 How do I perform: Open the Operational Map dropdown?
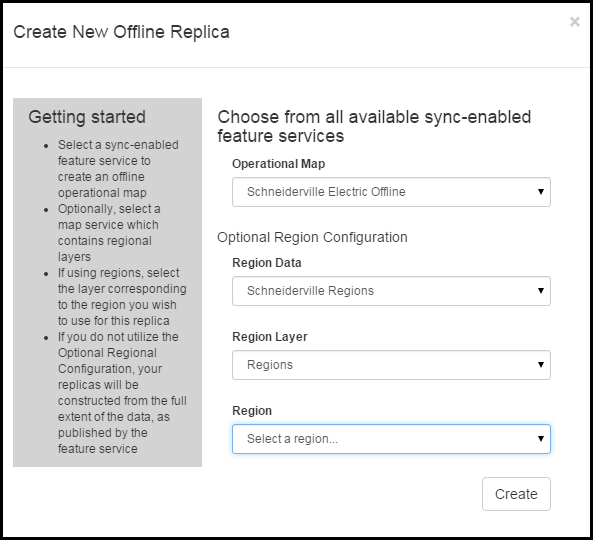(x=391, y=192)
